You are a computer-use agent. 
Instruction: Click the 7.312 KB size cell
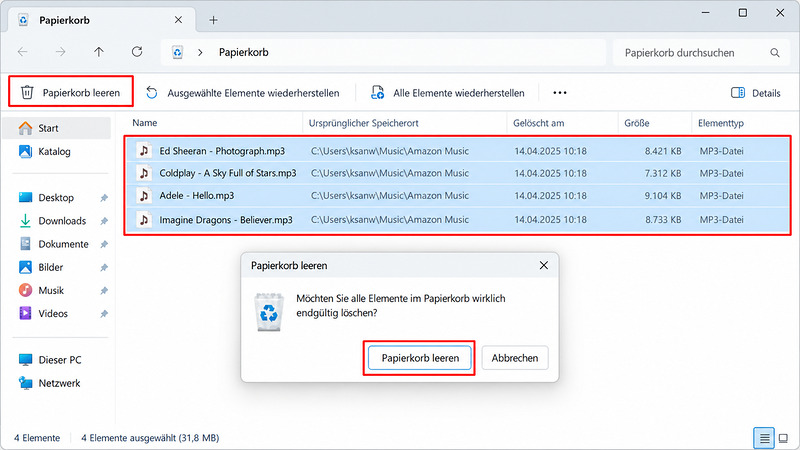[x=663, y=173]
